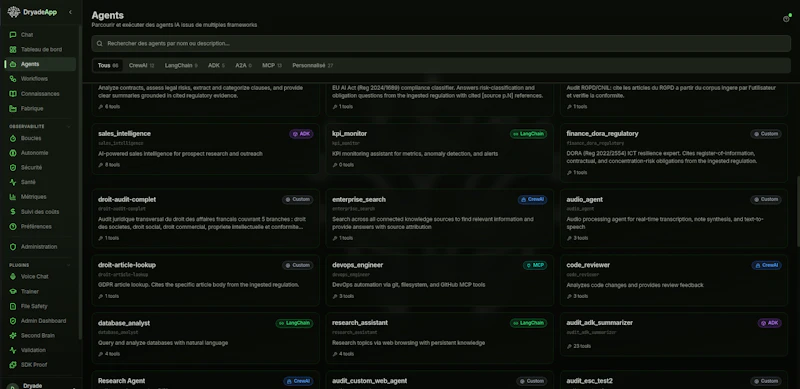Image resolution: width=800 pixels, height=389 pixels.
Task: Select the A2A filter tab
Action: point(243,65)
